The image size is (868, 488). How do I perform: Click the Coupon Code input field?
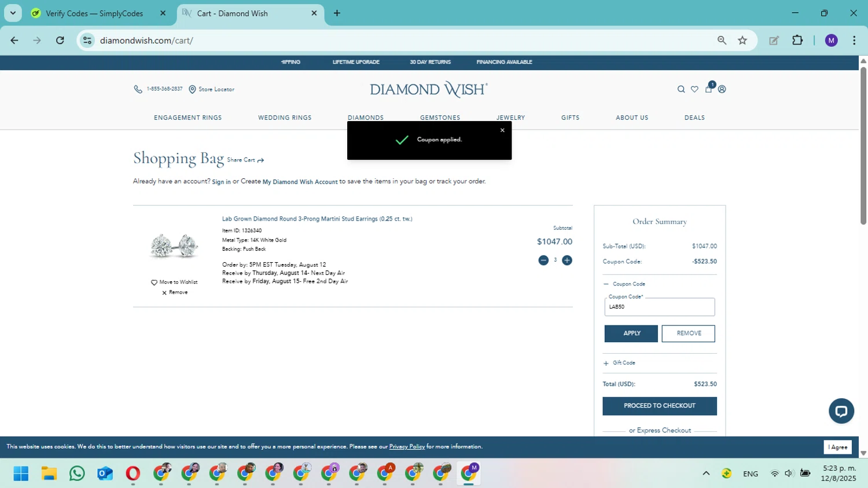[660, 307]
